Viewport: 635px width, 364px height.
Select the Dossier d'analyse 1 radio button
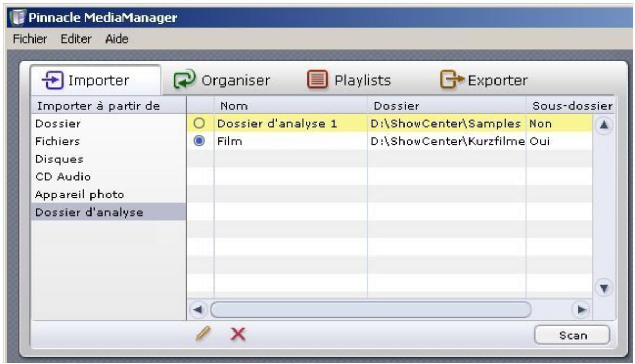(x=199, y=123)
